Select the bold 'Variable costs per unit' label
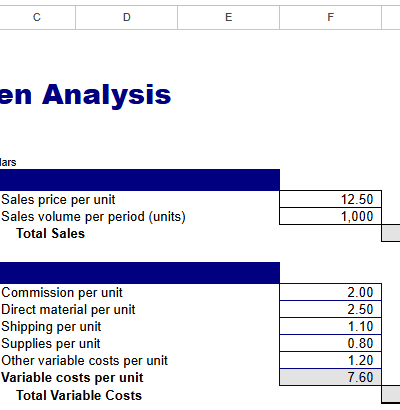Image resolution: width=400 pixels, height=410 pixels. coord(72,378)
